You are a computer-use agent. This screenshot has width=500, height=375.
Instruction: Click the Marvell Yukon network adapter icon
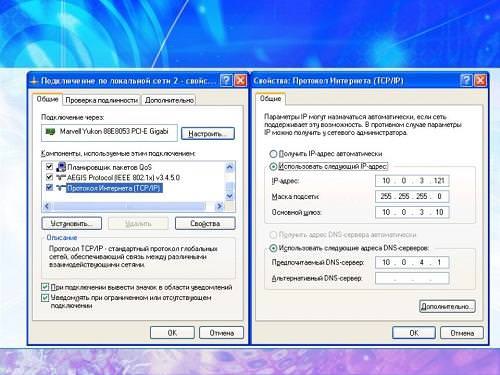click(x=50, y=132)
